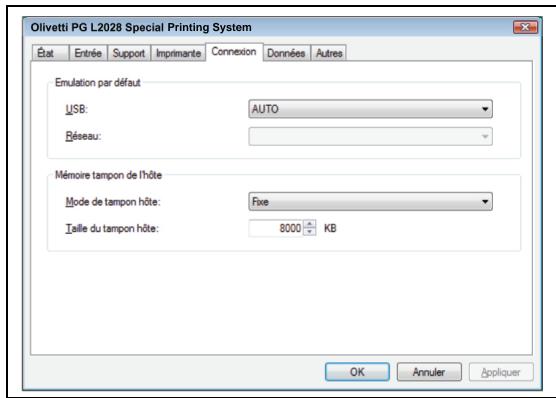Viewport: 556px width, 398px height.
Task: Click the Connexion tab
Action: click(x=234, y=52)
